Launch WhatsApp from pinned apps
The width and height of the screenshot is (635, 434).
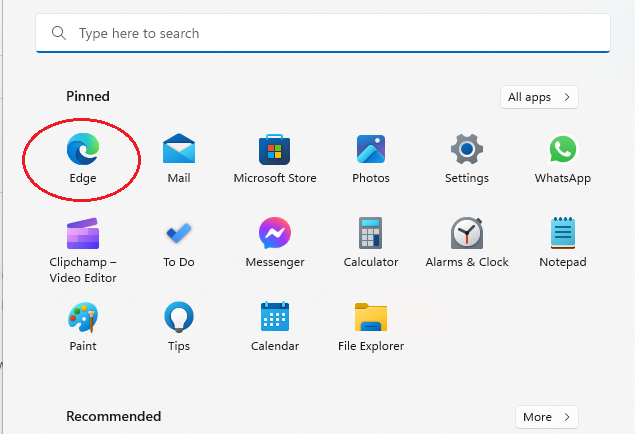[x=563, y=151]
